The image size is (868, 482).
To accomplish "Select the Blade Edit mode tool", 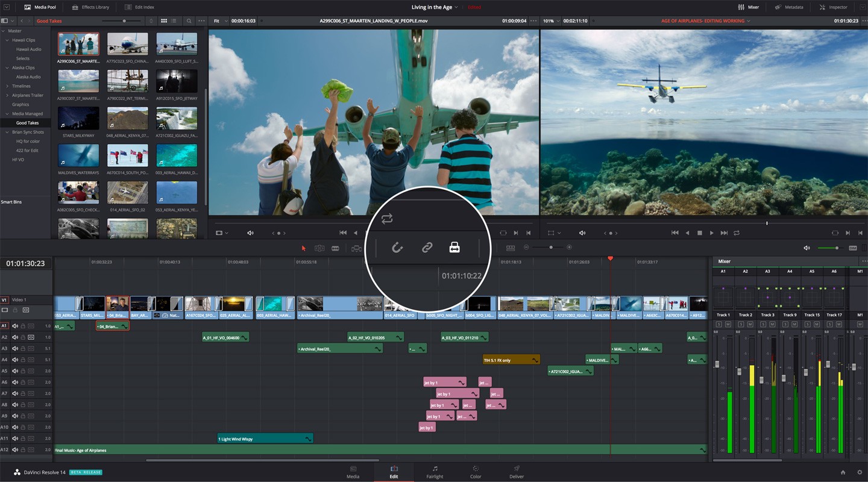I will click(335, 248).
